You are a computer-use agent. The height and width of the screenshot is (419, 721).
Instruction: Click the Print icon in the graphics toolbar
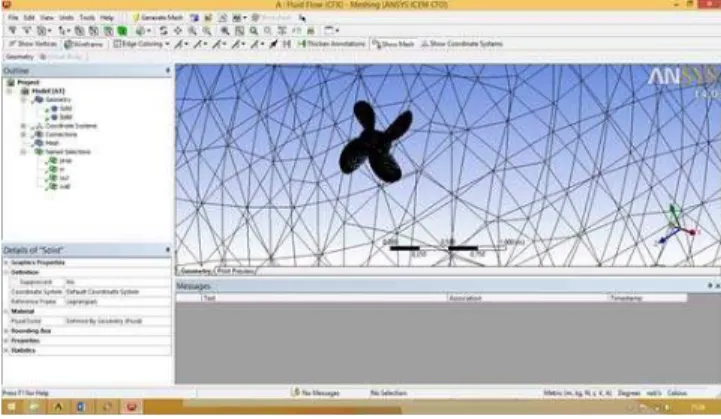click(311, 31)
